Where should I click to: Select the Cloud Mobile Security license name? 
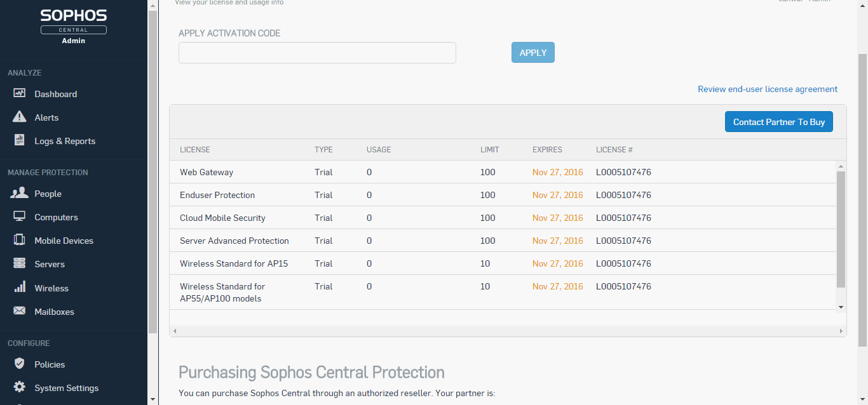[x=222, y=218]
